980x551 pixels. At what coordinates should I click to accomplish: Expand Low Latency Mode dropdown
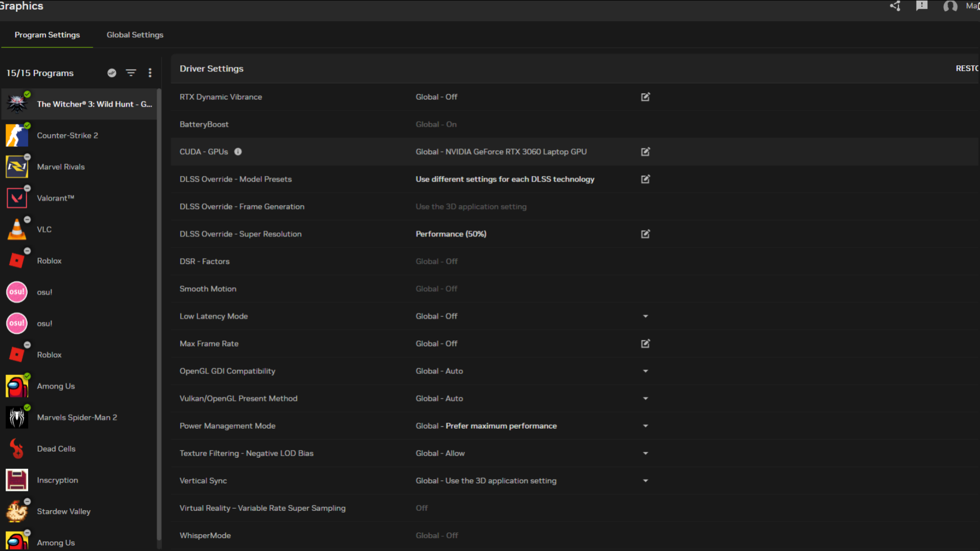645,316
